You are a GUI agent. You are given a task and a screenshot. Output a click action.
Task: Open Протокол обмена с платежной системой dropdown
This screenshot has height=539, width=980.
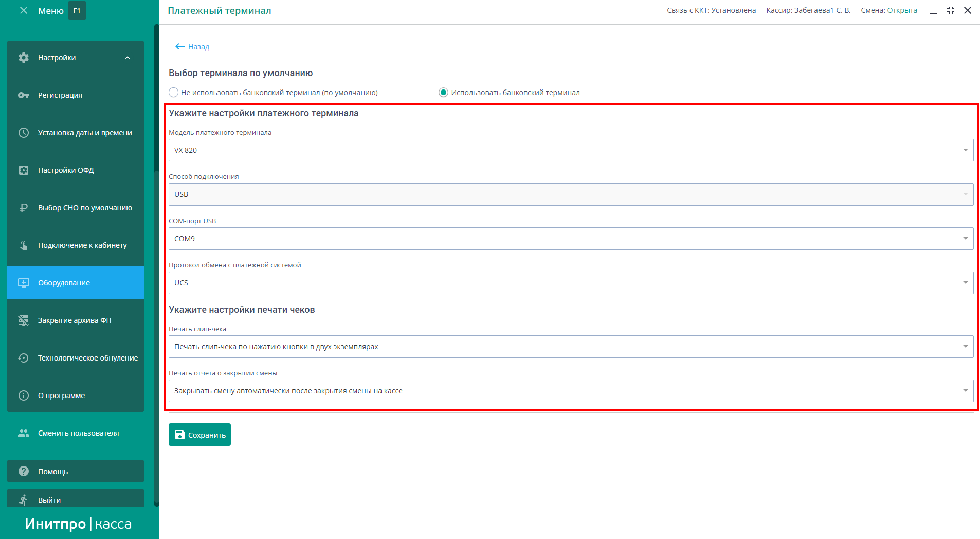pyautogui.click(x=571, y=283)
